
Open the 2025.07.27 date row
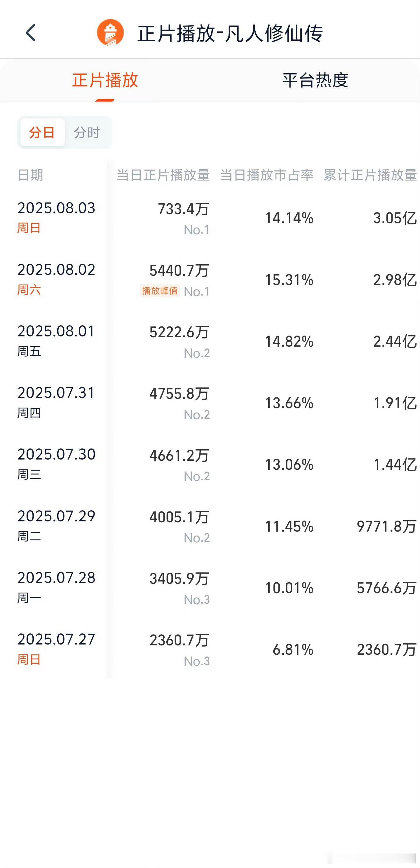pyautogui.click(x=210, y=649)
